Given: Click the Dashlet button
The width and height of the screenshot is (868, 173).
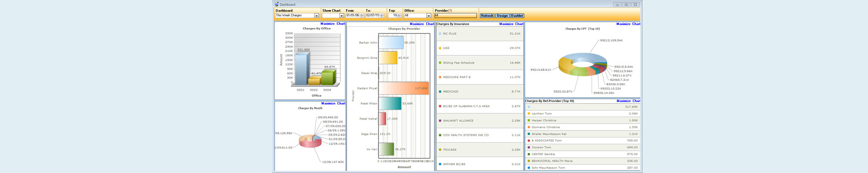Looking at the screenshot, I should (517, 16).
